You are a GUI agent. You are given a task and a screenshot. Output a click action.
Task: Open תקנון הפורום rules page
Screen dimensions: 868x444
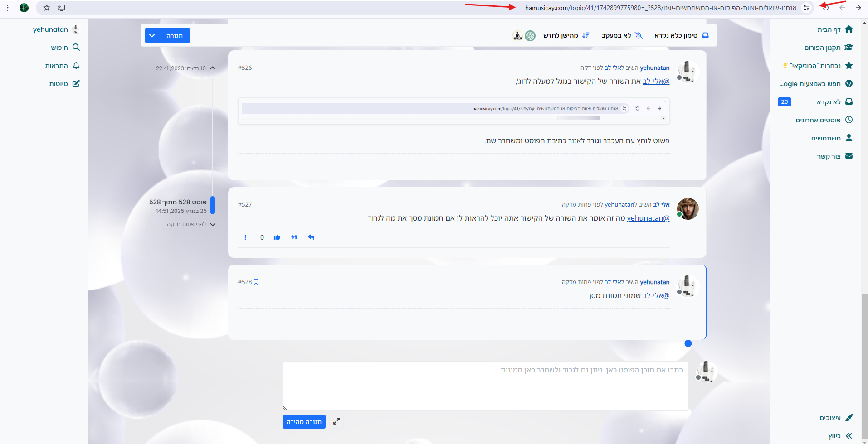tap(829, 48)
